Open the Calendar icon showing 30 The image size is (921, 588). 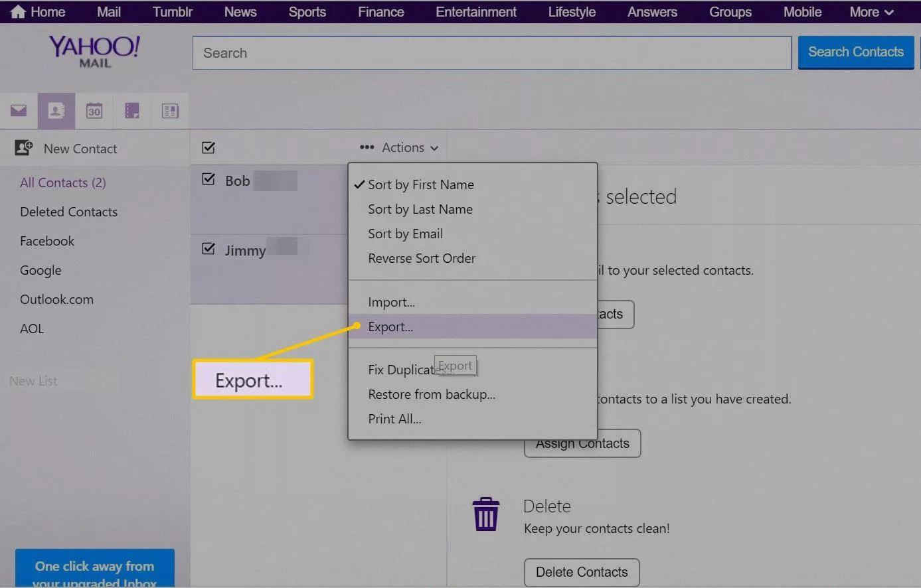click(94, 111)
